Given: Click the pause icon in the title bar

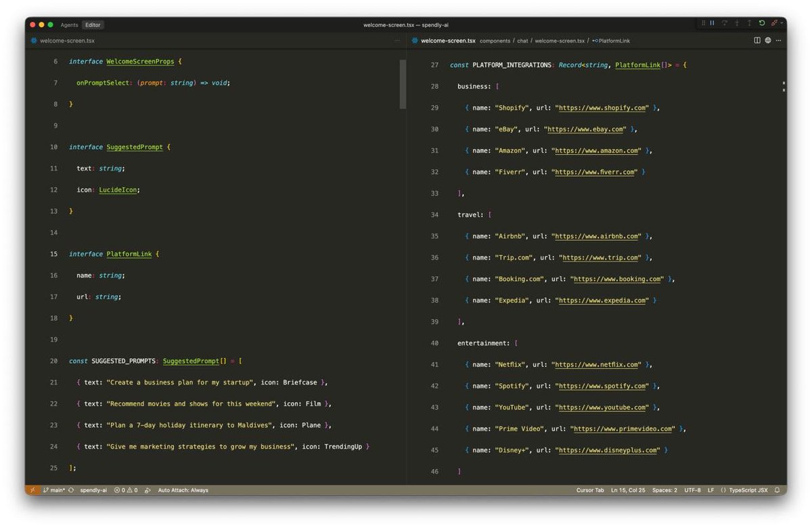Looking at the screenshot, I should pos(712,22).
